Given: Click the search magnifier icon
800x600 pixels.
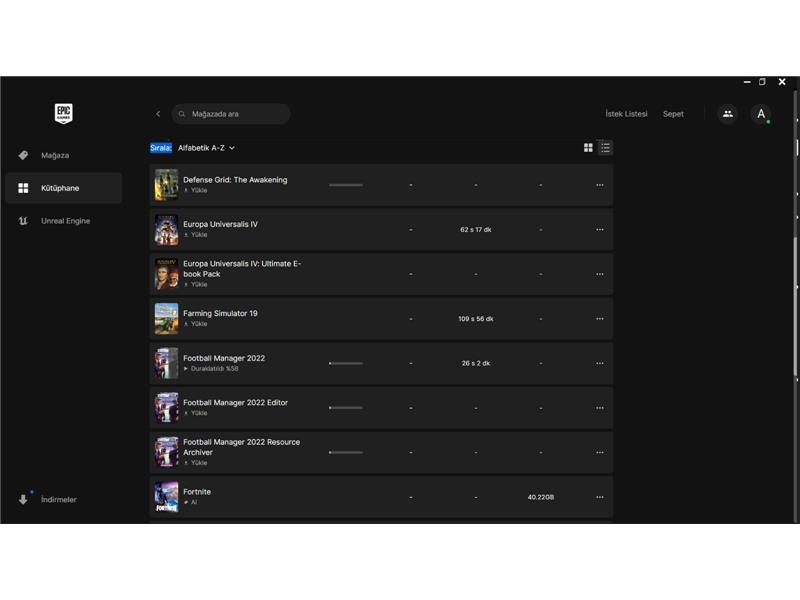Looking at the screenshot, I should tap(182, 114).
